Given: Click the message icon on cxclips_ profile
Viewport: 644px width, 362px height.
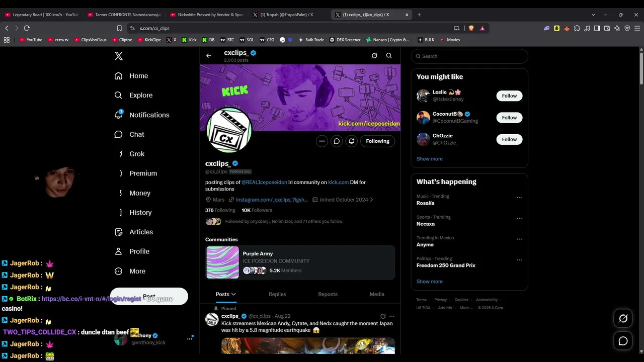Looking at the screenshot, I should (x=337, y=141).
